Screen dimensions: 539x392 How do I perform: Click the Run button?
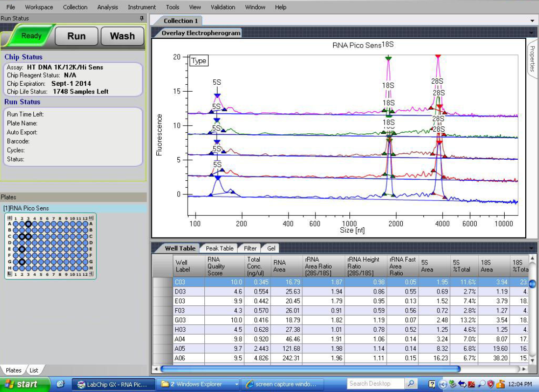click(76, 36)
